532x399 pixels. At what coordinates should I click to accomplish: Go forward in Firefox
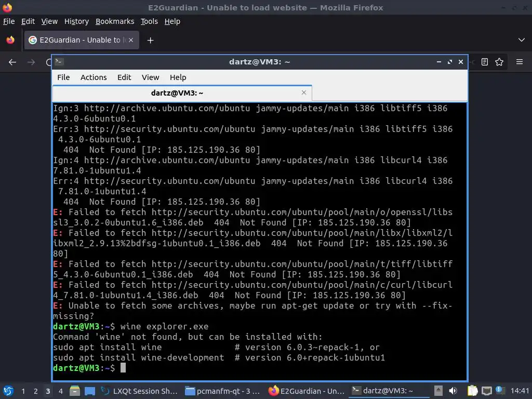[x=31, y=62]
